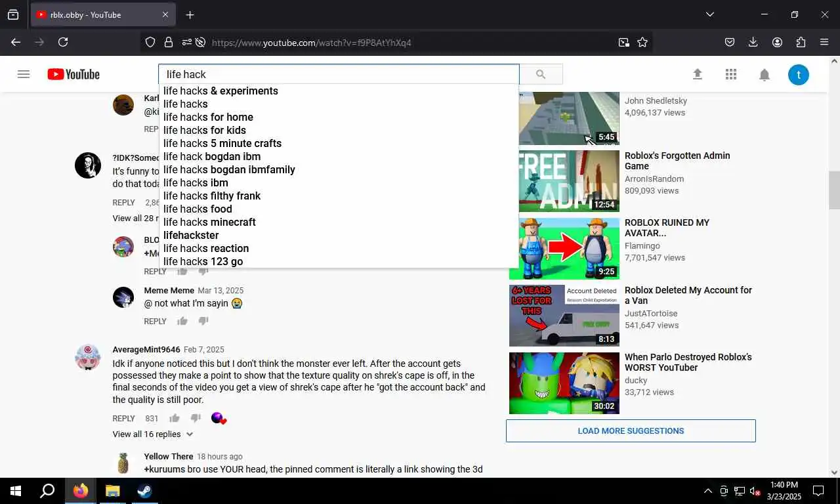Open Windows taskbar search

click(x=47, y=491)
